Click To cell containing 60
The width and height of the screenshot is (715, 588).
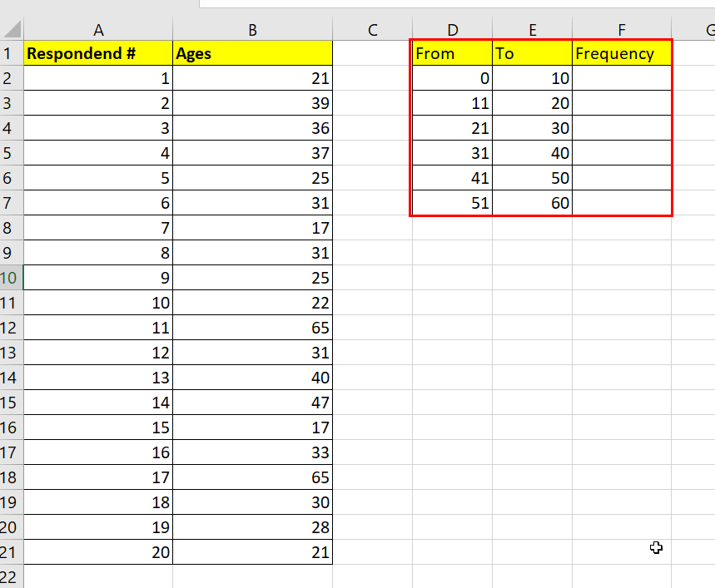532,203
